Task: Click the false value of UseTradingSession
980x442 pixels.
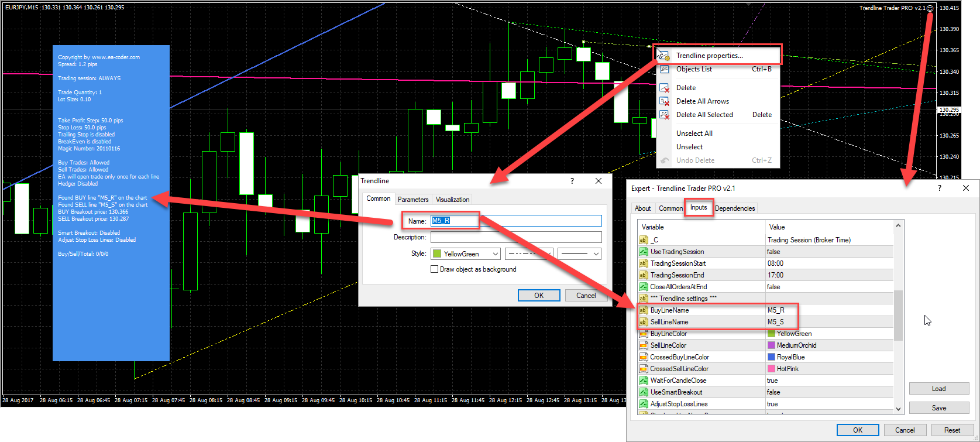Action: [x=773, y=252]
